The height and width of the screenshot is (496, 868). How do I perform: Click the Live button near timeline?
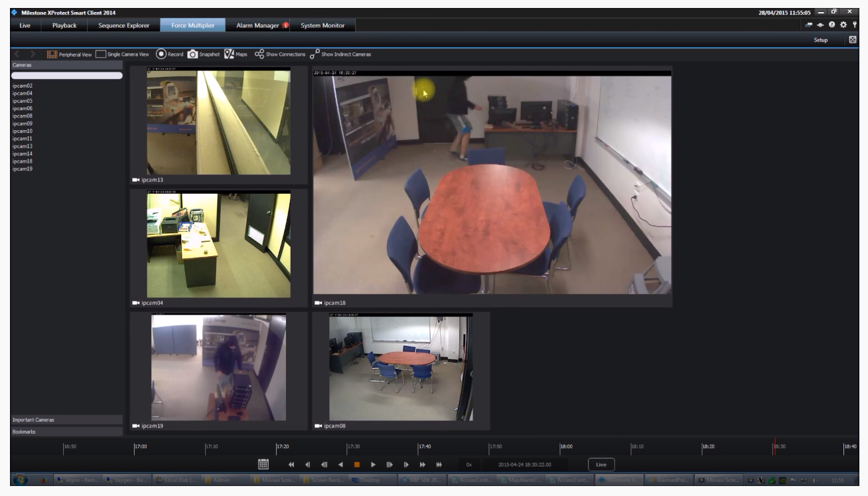point(601,465)
